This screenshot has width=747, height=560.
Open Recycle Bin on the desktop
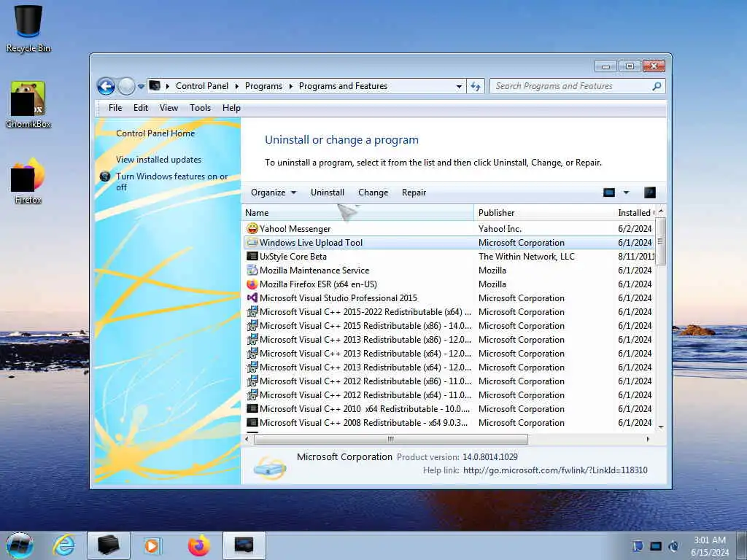tap(28, 28)
